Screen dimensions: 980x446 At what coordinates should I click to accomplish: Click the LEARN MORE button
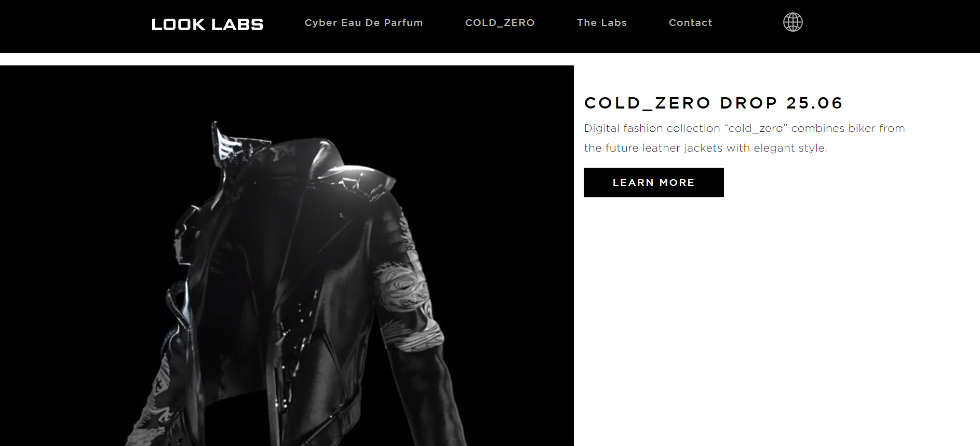click(653, 182)
